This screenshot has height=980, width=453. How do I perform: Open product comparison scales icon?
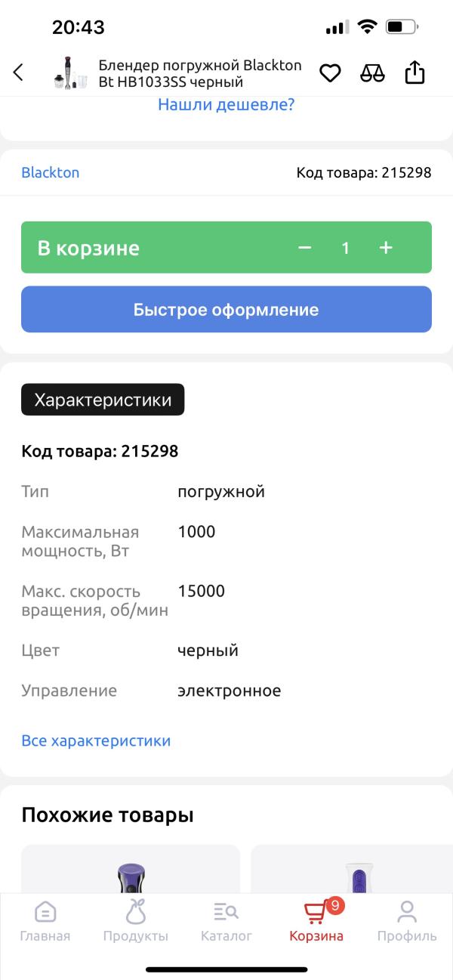pyautogui.click(x=372, y=73)
